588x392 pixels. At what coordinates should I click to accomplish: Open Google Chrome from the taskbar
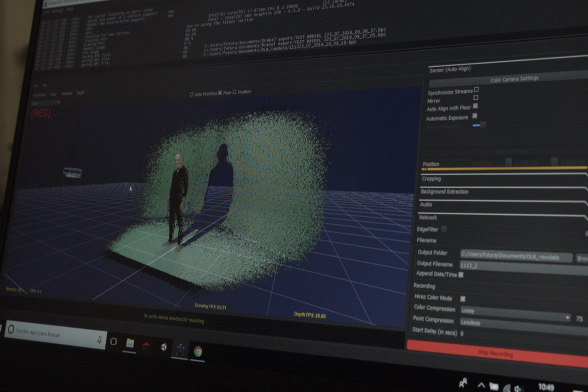click(198, 352)
